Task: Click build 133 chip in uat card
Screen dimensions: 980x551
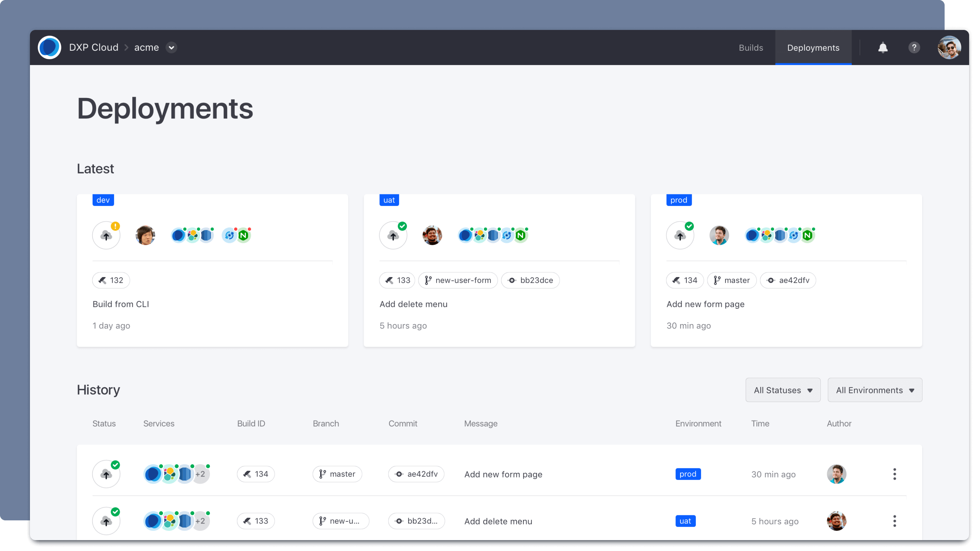Action: (x=397, y=280)
